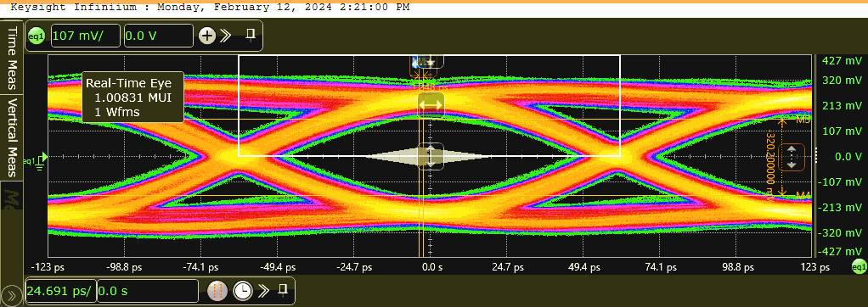This screenshot has height=307, width=868.
Task: Click the horizontal marker arrow handle
Action: pyautogui.click(x=430, y=105)
